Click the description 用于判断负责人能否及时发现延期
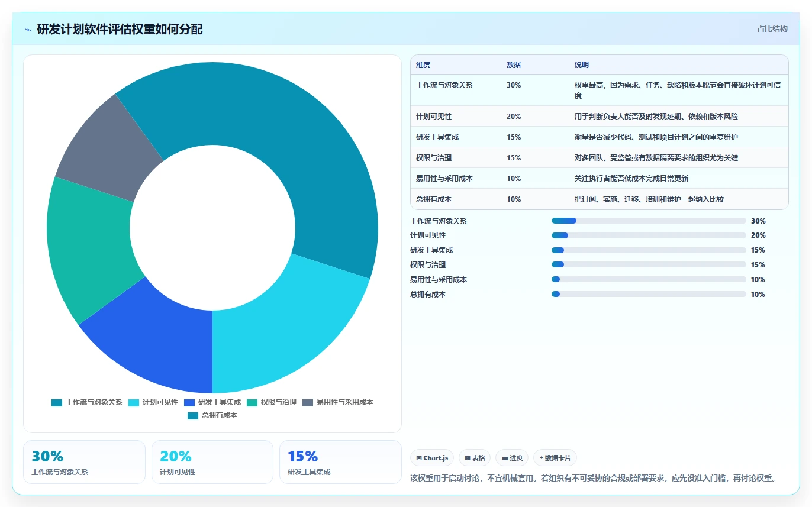 [x=656, y=117]
